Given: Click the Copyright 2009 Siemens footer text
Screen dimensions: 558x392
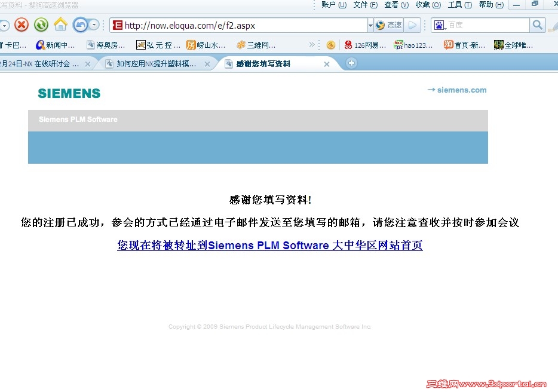Looking at the screenshot, I should click(270, 326).
